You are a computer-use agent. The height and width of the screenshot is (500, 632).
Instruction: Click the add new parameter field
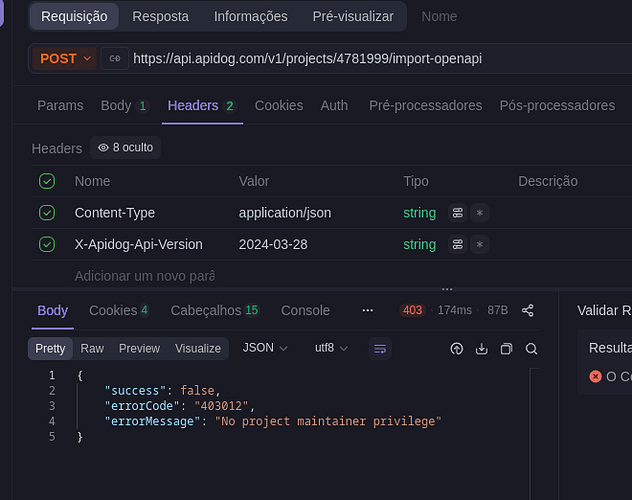(x=145, y=276)
